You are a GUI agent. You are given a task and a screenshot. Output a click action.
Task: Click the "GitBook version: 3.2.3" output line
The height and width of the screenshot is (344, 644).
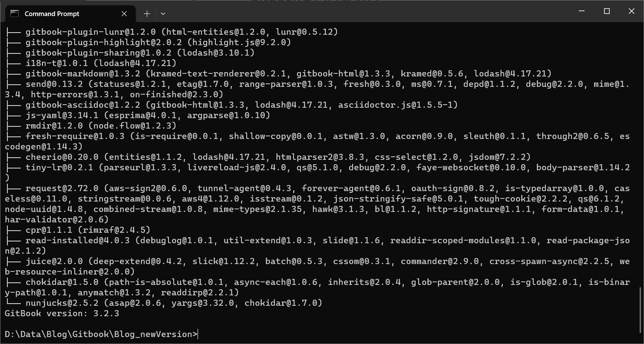pyautogui.click(x=62, y=313)
